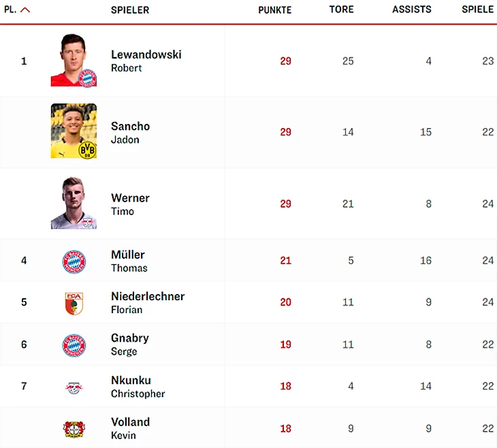
Task: Open Lewandowski player profile link
Action: coord(146,55)
